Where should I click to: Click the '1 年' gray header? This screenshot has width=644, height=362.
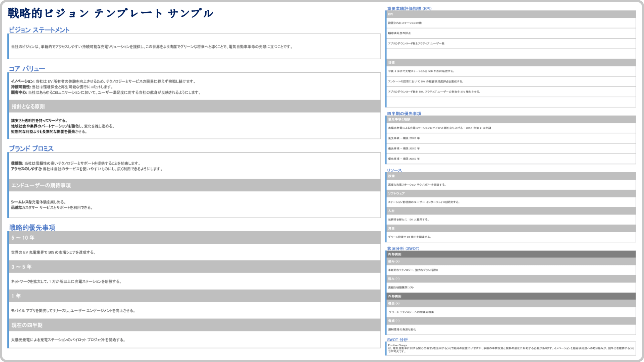point(195,296)
